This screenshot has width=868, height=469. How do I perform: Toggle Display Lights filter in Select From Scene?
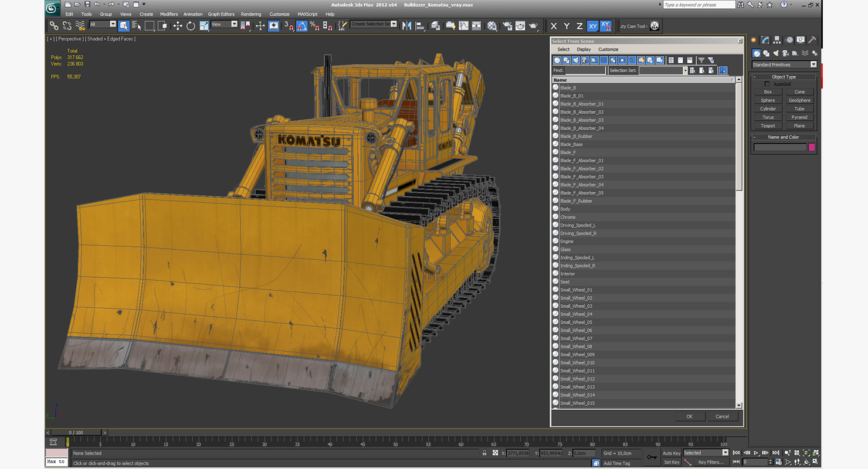click(x=576, y=60)
